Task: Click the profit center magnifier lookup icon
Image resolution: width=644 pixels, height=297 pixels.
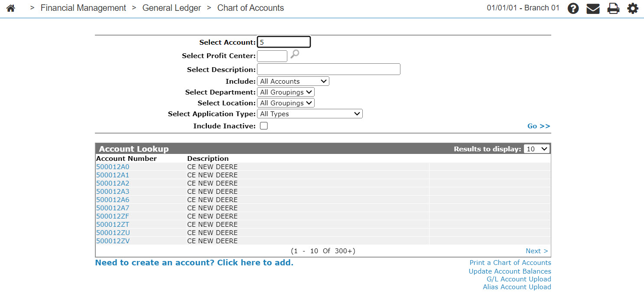Action: (x=295, y=54)
